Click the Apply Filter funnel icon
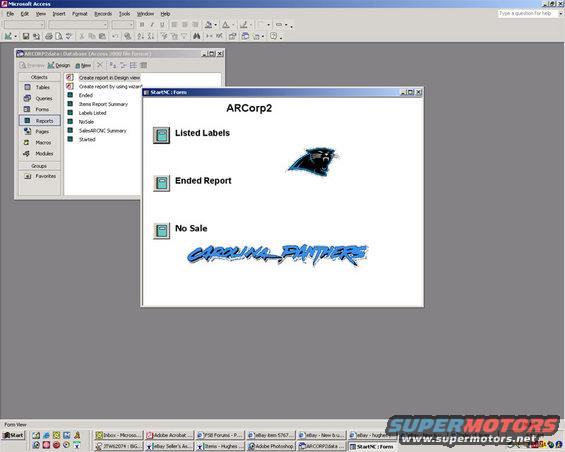 coord(184,36)
